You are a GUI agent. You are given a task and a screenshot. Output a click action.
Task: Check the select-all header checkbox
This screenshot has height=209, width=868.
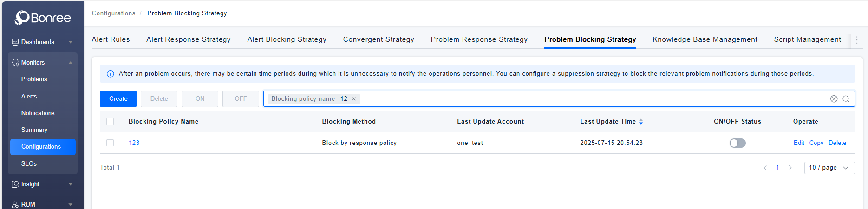click(110, 122)
